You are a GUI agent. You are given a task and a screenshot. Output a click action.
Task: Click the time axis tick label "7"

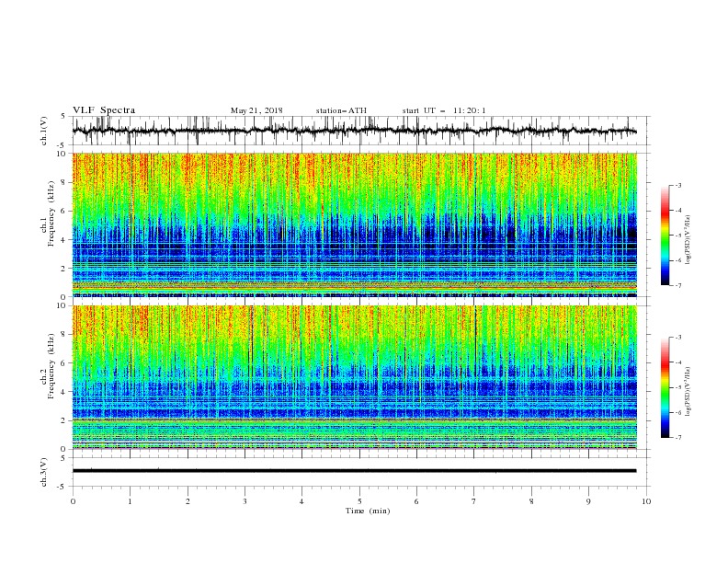(473, 501)
